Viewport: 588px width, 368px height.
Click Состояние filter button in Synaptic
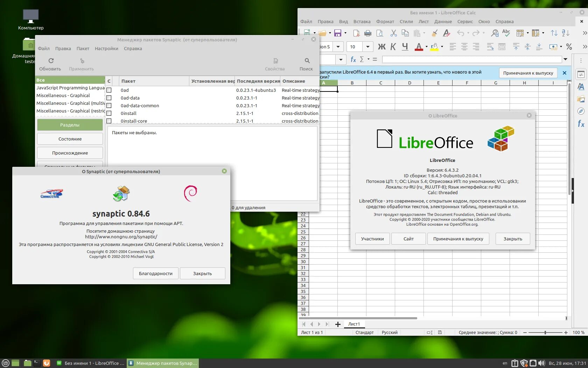(x=70, y=139)
